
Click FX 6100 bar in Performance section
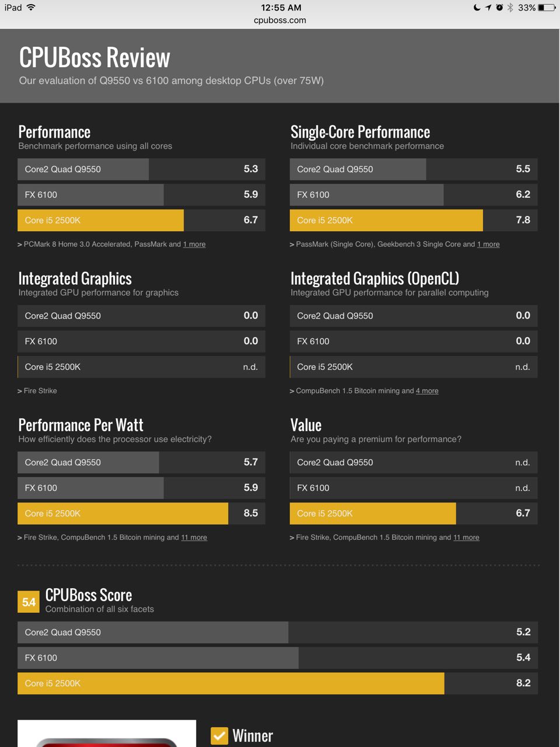pos(90,195)
